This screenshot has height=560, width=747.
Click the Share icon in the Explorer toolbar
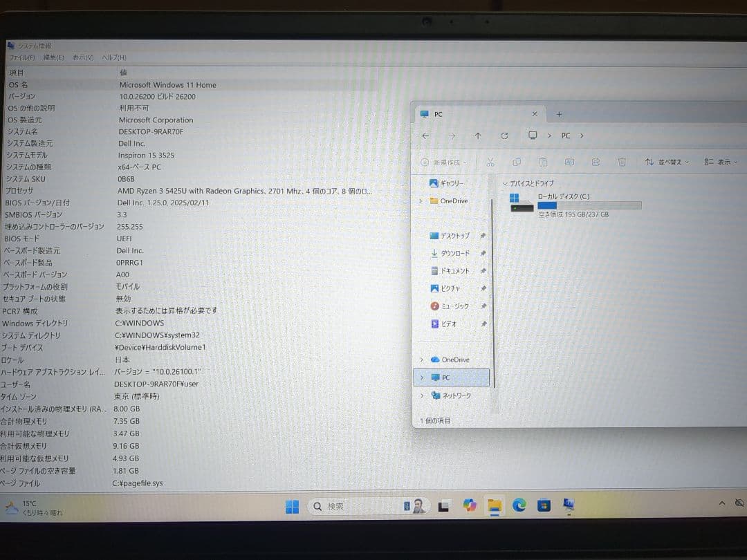[596, 161]
